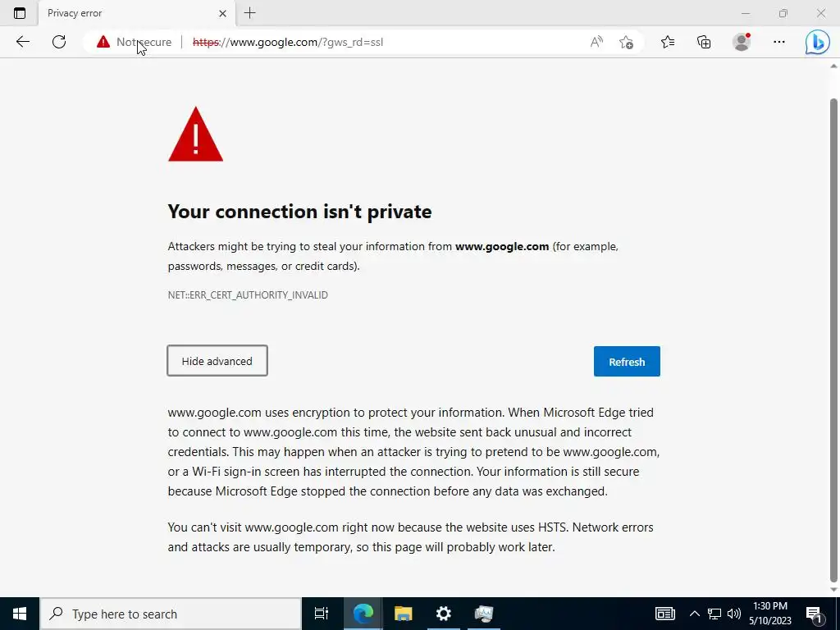Open Read aloud from the address bar

click(x=596, y=42)
